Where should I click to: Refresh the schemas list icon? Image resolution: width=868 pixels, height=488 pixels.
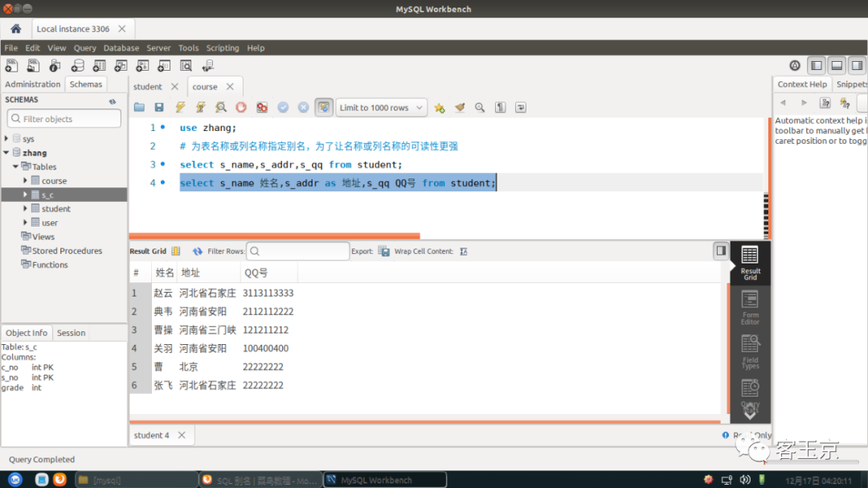(113, 101)
